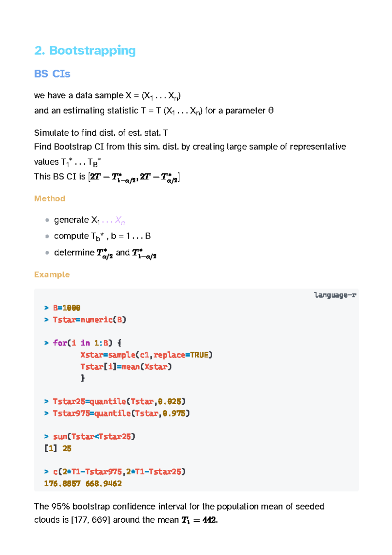The width and height of the screenshot is (392, 555).
Task: Click the 'sum(Tstar<Tstar25)' code line
Action: pyautogui.click(x=90, y=437)
